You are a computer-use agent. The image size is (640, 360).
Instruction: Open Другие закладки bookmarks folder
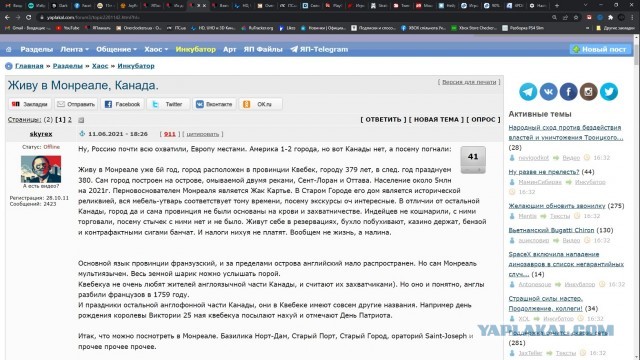tap(616, 28)
